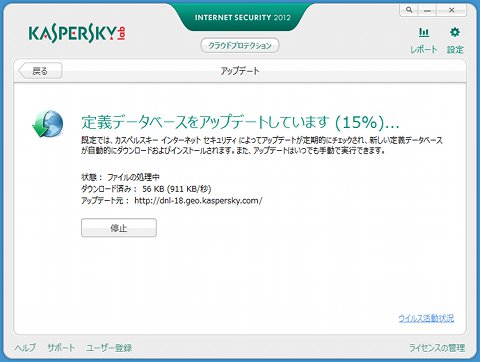Screen dimensions: 480x362
Task: Open クラウドプロテクション cloud protection button
Action: coord(240,45)
